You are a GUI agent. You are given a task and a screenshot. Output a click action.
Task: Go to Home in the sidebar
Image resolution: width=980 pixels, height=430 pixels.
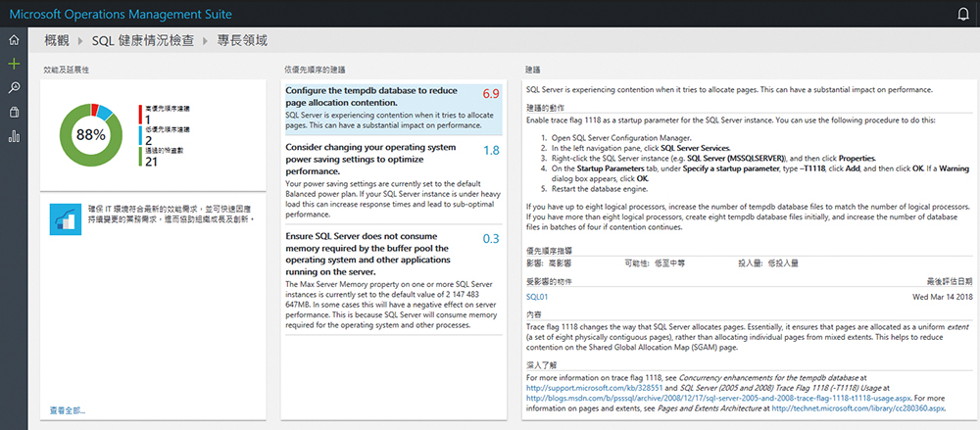click(x=14, y=40)
